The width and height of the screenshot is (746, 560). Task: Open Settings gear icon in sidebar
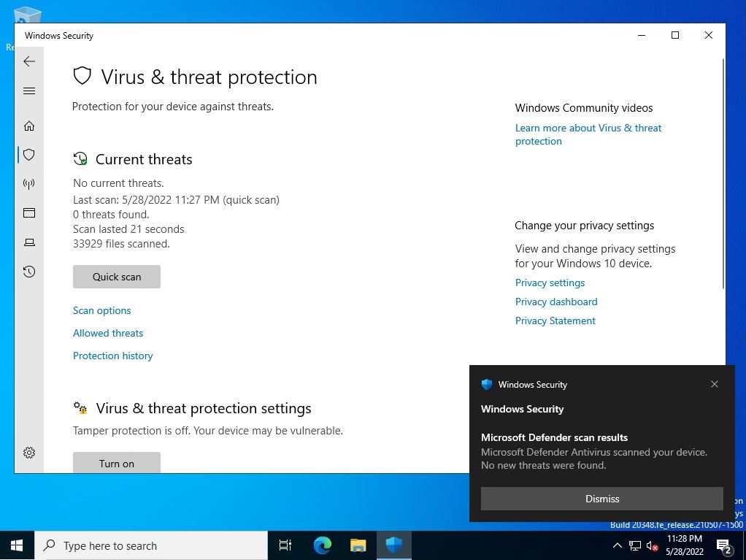point(29,453)
